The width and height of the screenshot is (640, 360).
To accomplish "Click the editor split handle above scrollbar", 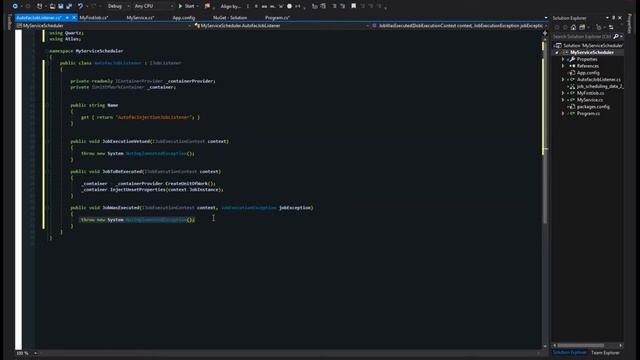I will pos(545,33).
